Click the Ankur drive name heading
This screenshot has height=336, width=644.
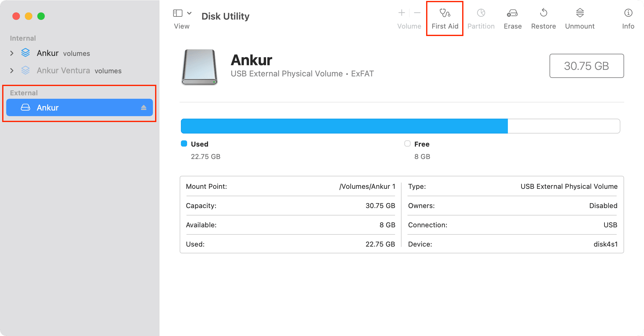click(251, 60)
